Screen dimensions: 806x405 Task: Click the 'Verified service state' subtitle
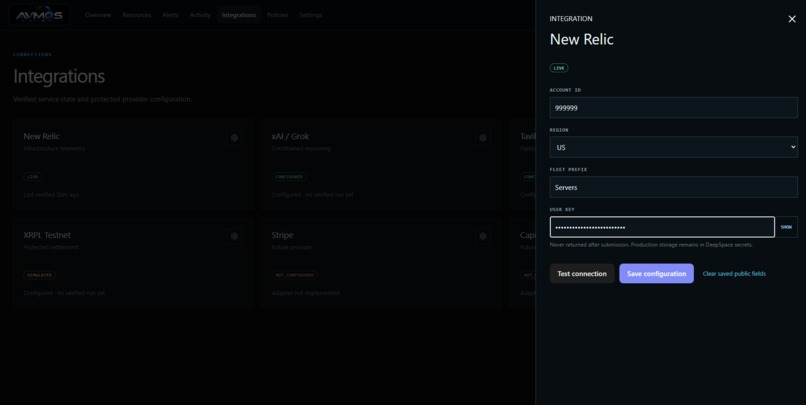click(102, 99)
